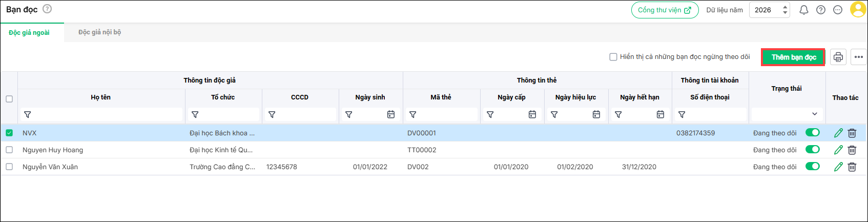Open the Cổng thư viện link

(665, 10)
